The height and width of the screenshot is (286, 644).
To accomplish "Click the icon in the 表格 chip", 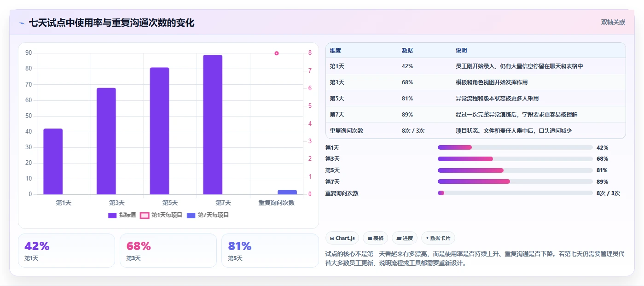I will [x=369, y=238].
